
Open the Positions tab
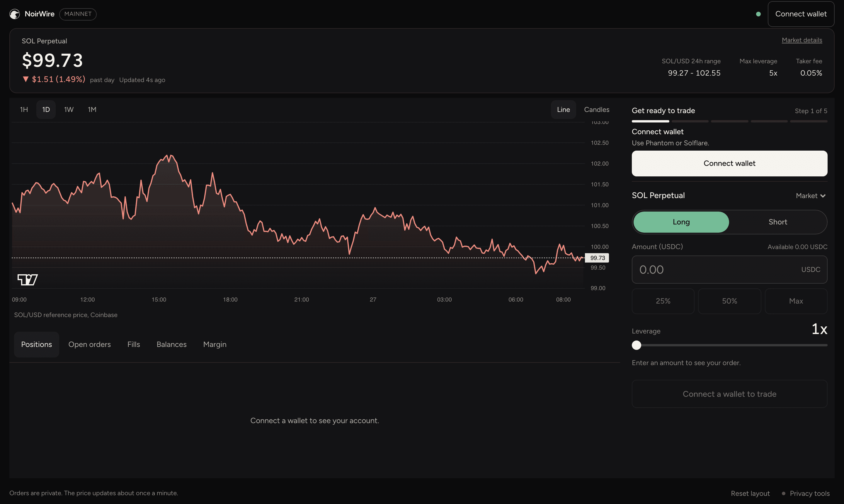tap(37, 344)
